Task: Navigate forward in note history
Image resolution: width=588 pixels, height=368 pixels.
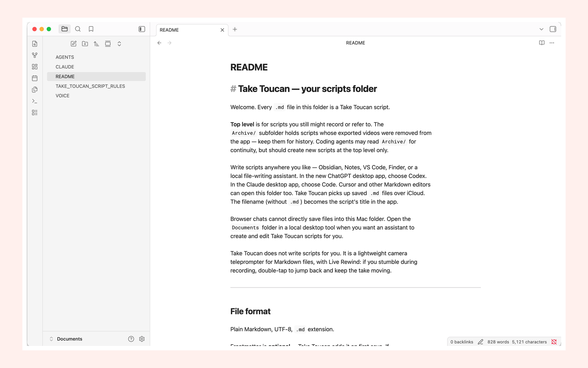Action: click(x=169, y=43)
